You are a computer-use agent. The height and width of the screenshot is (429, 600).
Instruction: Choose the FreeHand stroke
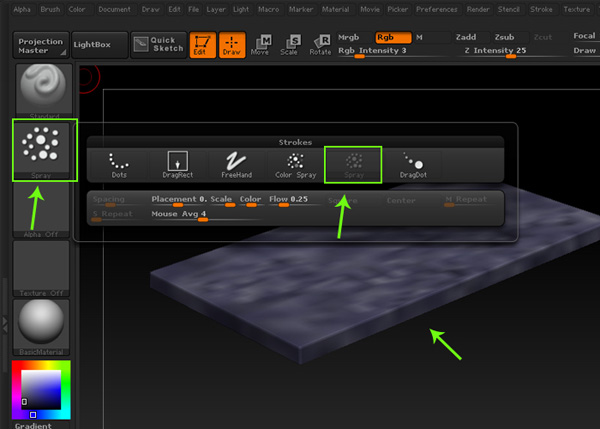(x=236, y=165)
